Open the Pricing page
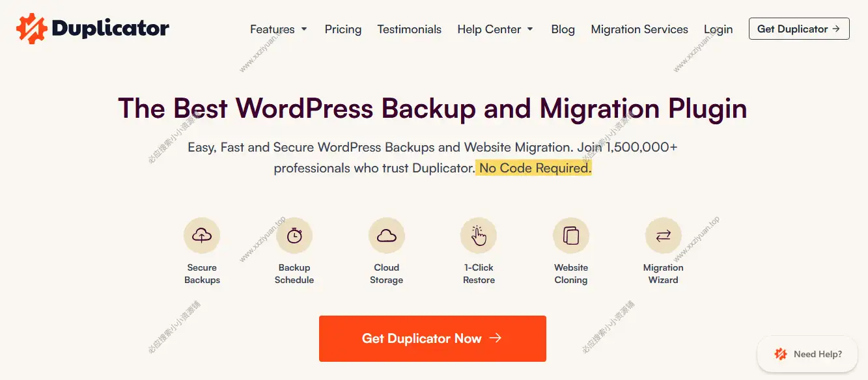Image resolution: width=868 pixels, height=380 pixels. 343,29
